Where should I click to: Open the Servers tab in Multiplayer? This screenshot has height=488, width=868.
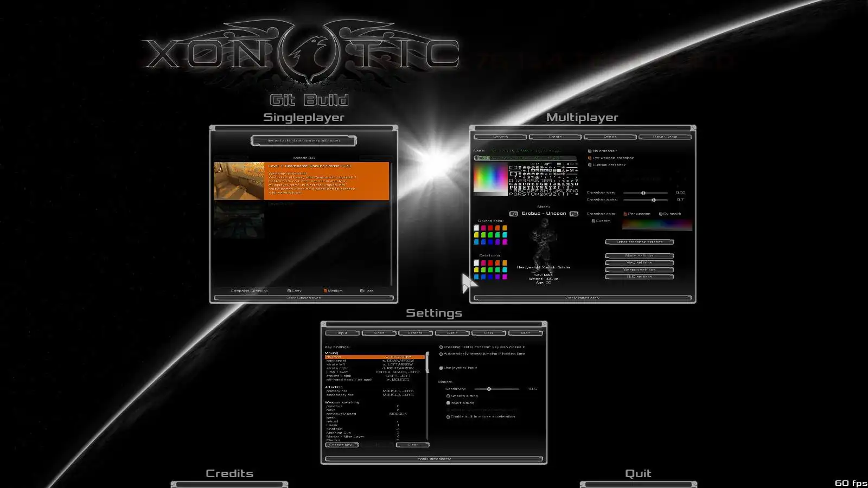click(500, 137)
